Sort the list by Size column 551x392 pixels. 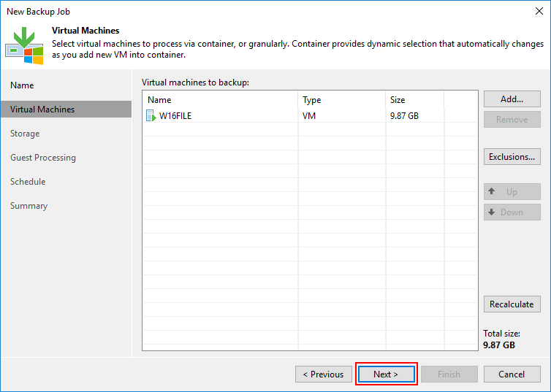(x=414, y=100)
